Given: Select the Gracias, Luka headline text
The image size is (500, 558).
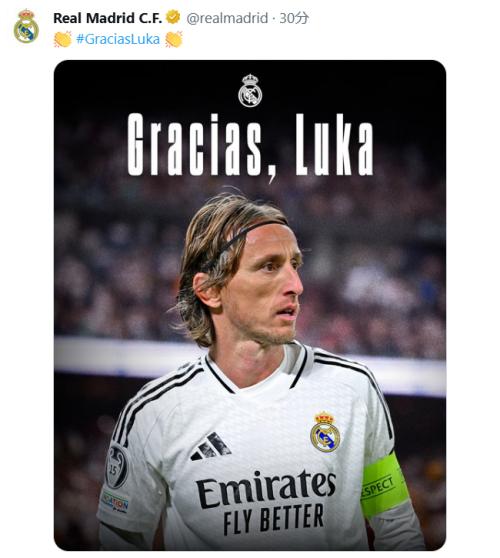Looking at the screenshot, I should (x=251, y=146).
